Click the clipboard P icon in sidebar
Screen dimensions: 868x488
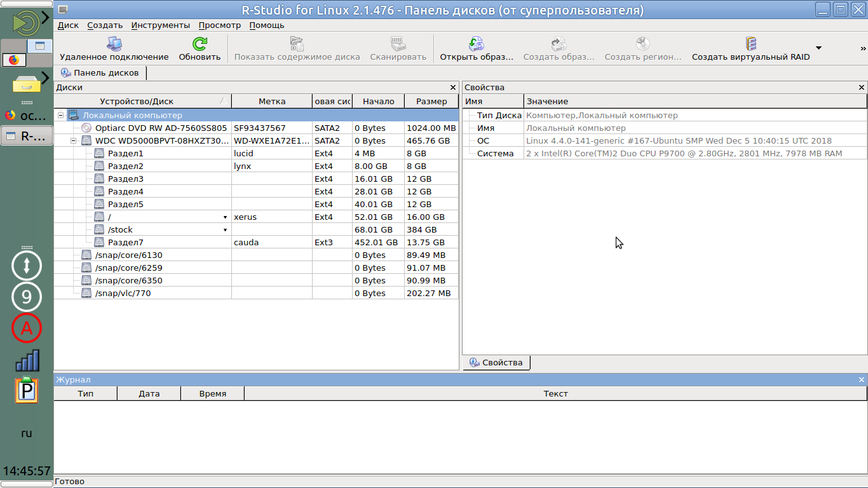(27, 390)
